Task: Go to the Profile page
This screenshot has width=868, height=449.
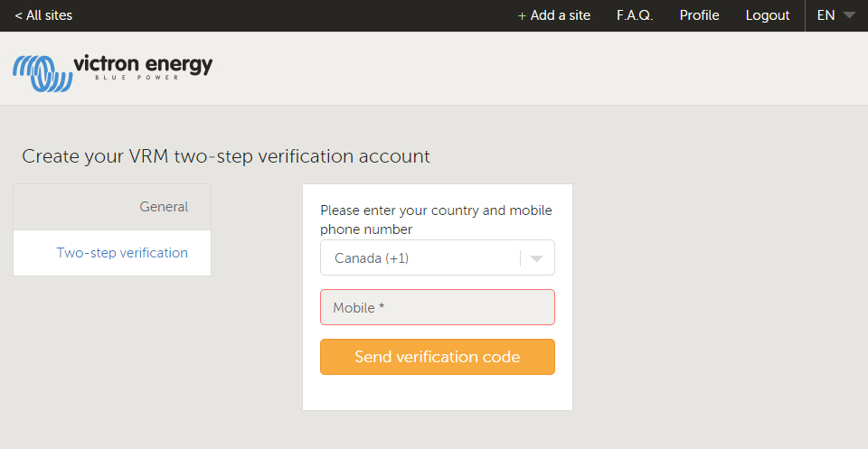Action: (699, 15)
